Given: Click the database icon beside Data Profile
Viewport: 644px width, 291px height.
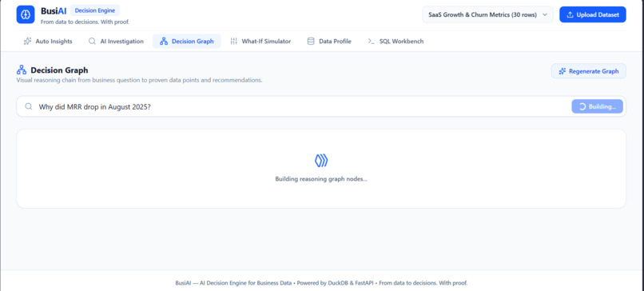Looking at the screenshot, I should pyautogui.click(x=311, y=41).
